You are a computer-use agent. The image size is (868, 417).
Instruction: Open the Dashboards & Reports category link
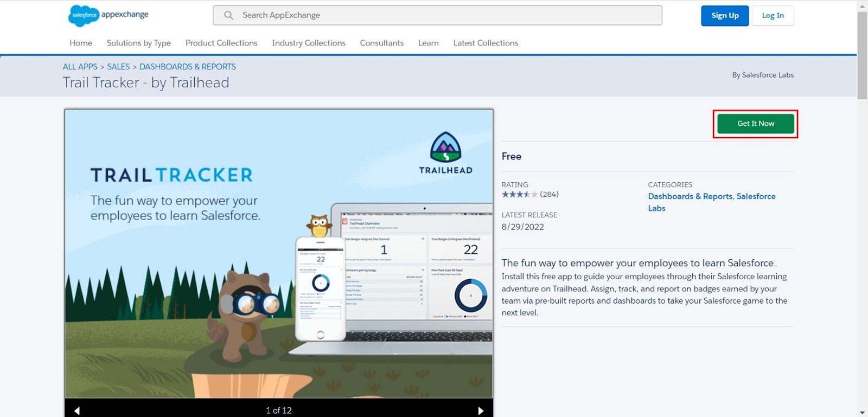pos(690,196)
